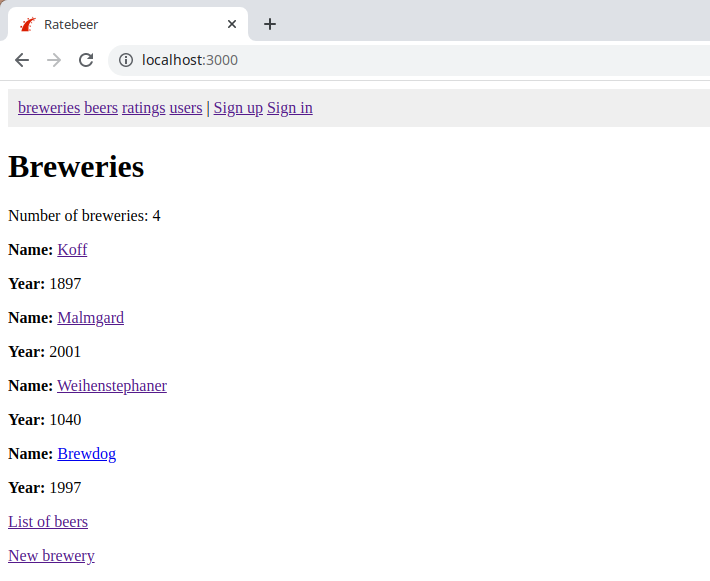Open the Koff brewery link
Screen dimensions: 710x581
[x=72, y=250]
